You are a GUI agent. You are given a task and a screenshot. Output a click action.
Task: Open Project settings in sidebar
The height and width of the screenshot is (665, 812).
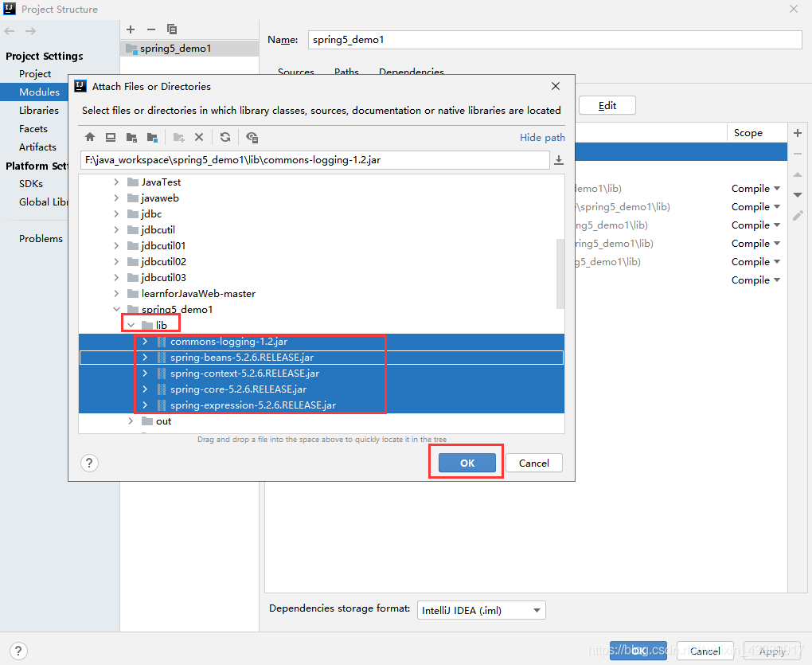coord(35,73)
